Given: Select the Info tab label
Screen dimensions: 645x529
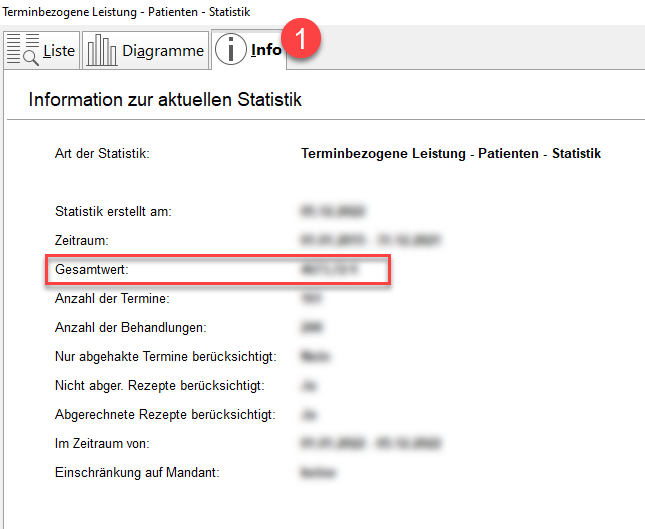Looking at the screenshot, I should click(x=266, y=51).
